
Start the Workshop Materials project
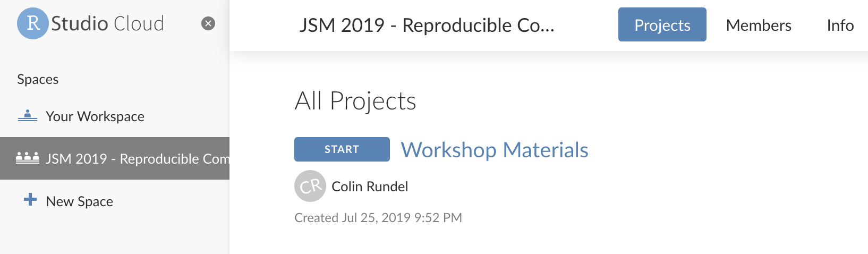point(342,149)
